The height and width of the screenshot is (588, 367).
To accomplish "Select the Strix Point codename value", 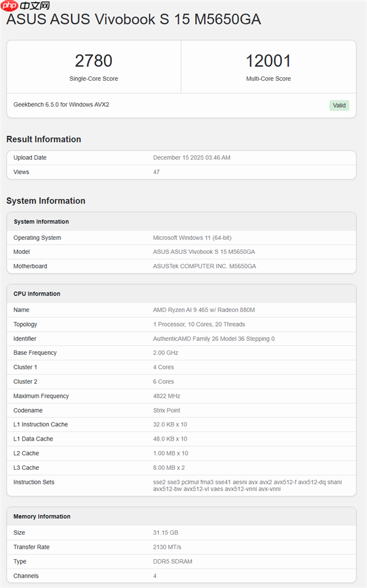I will 168,411.
